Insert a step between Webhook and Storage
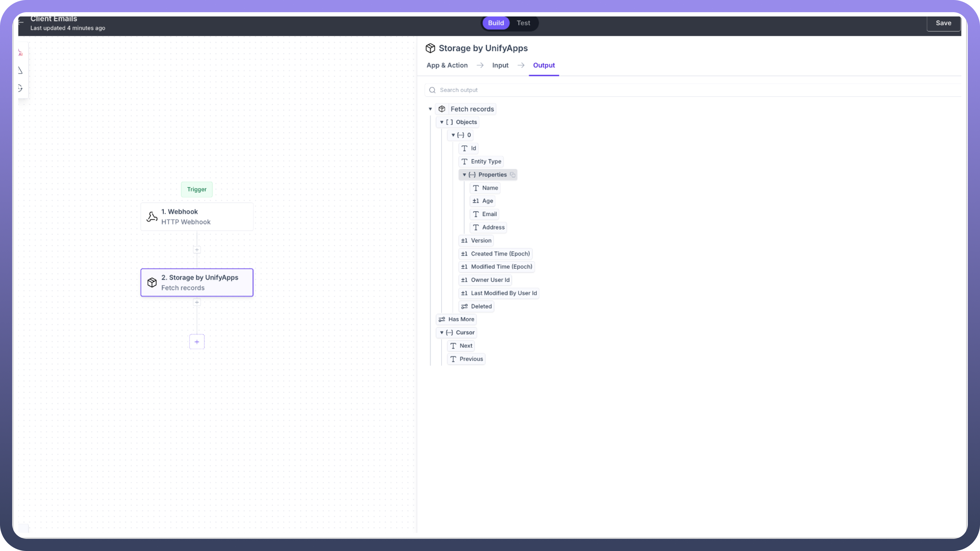This screenshot has width=980, height=551. (197, 250)
